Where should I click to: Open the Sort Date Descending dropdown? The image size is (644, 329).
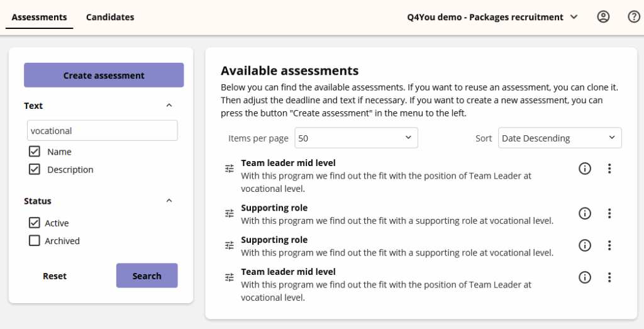pos(559,138)
